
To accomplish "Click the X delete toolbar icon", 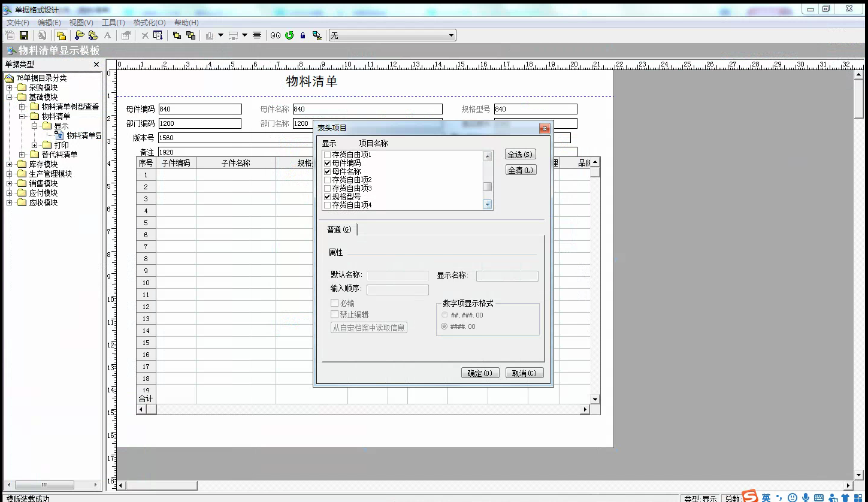I will [145, 35].
